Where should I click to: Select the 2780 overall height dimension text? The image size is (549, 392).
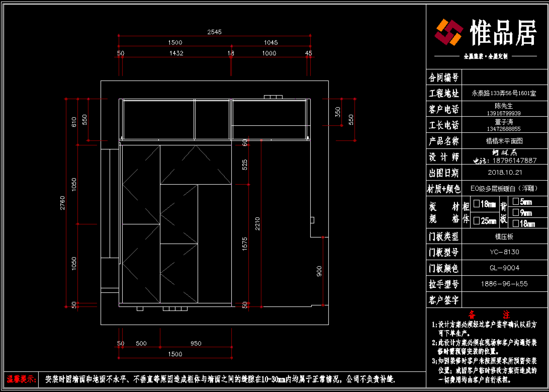point(62,203)
